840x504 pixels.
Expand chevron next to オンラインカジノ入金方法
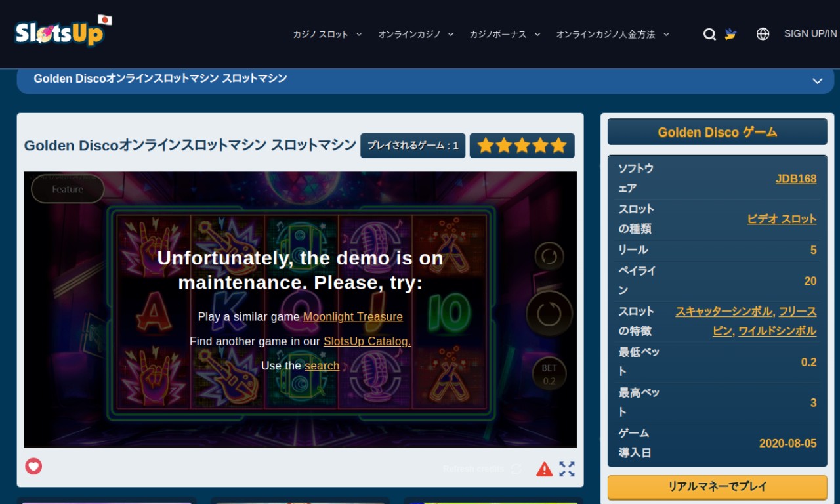point(666,34)
